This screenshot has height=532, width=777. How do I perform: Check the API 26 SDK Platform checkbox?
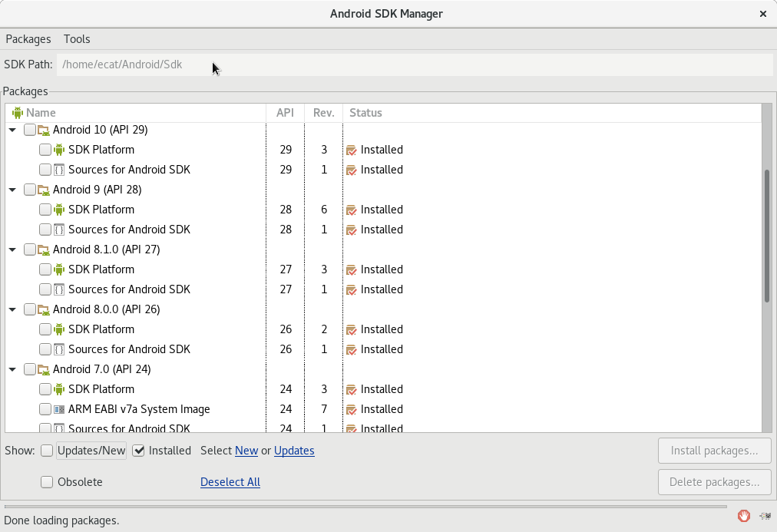point(45,329)
